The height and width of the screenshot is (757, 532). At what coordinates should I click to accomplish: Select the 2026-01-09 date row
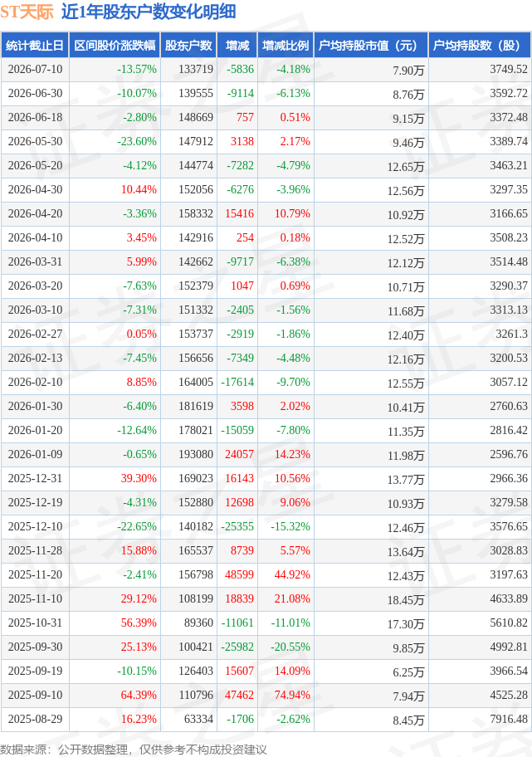click(266, 455)
